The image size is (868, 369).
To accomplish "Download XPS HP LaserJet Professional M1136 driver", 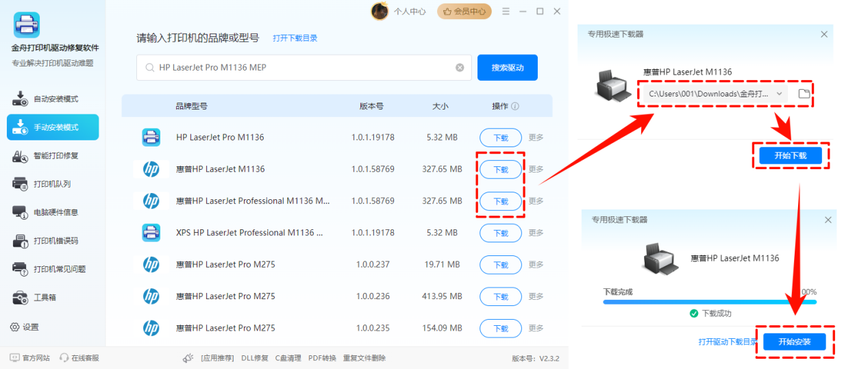I will tap(501, 233).
